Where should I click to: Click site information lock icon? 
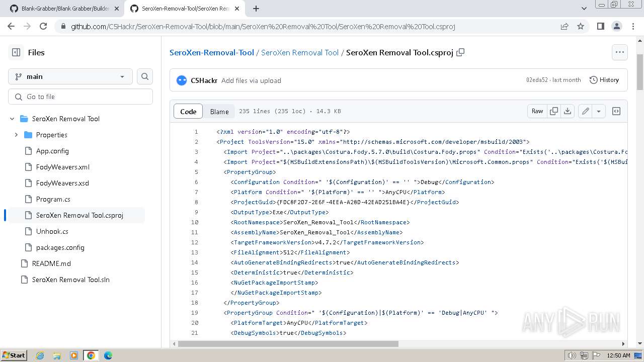(x=62, y=26)
